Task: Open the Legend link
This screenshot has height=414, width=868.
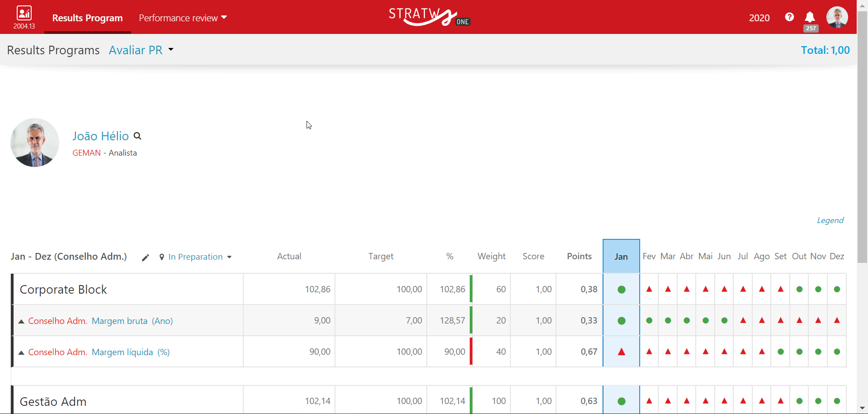Action: click(x=830, y=220)
